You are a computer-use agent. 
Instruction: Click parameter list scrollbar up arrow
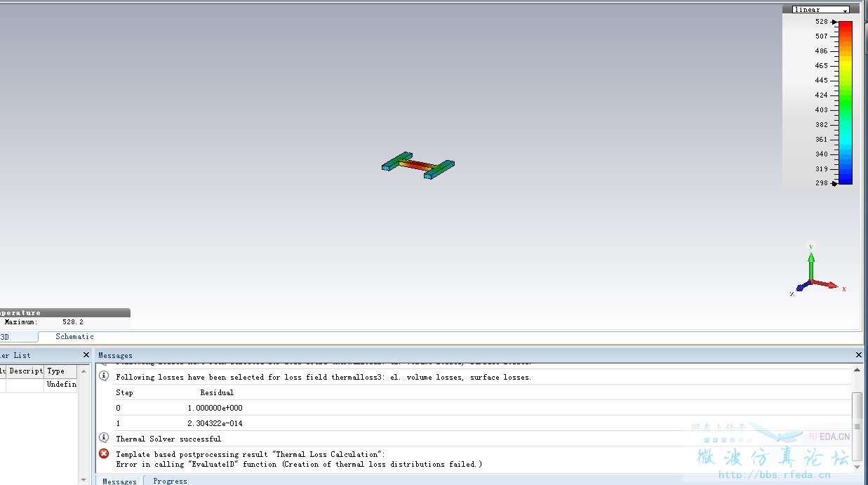(x=84, y=372)
